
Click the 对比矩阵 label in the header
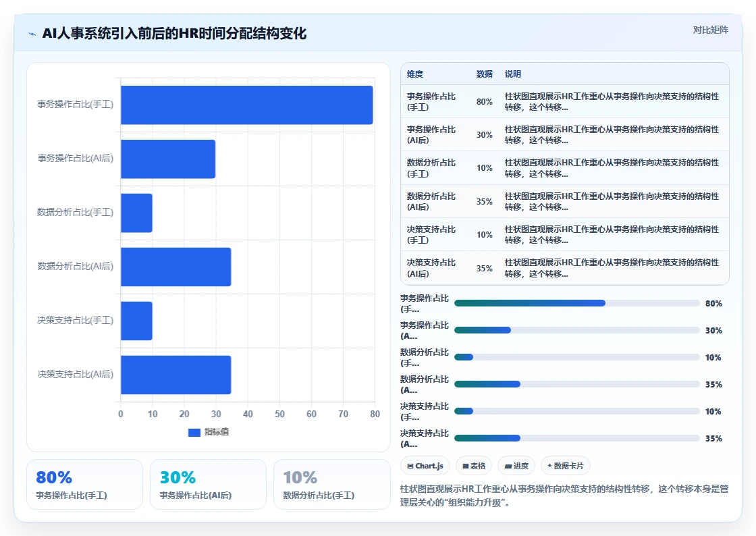coord(710,30)
